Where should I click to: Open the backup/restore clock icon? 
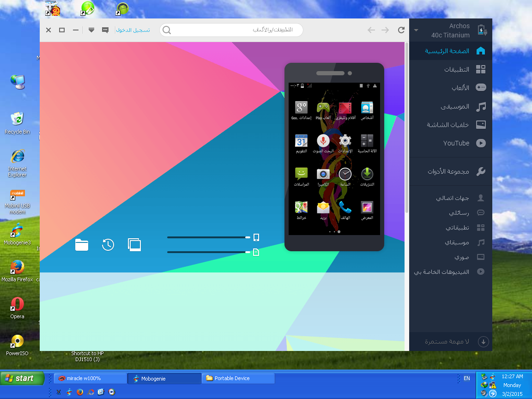[x=108, y=245]
